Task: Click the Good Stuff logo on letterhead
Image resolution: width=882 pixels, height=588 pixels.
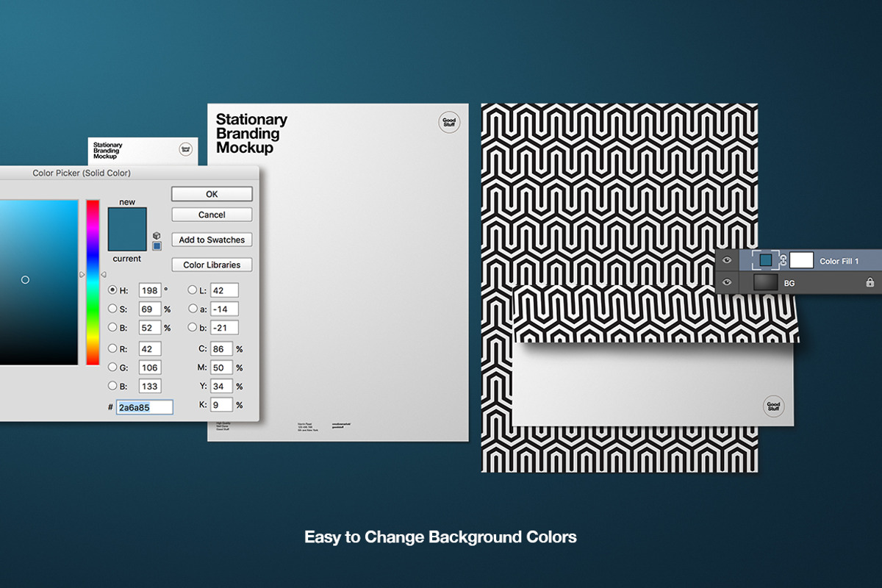Action: pos(449,122)
